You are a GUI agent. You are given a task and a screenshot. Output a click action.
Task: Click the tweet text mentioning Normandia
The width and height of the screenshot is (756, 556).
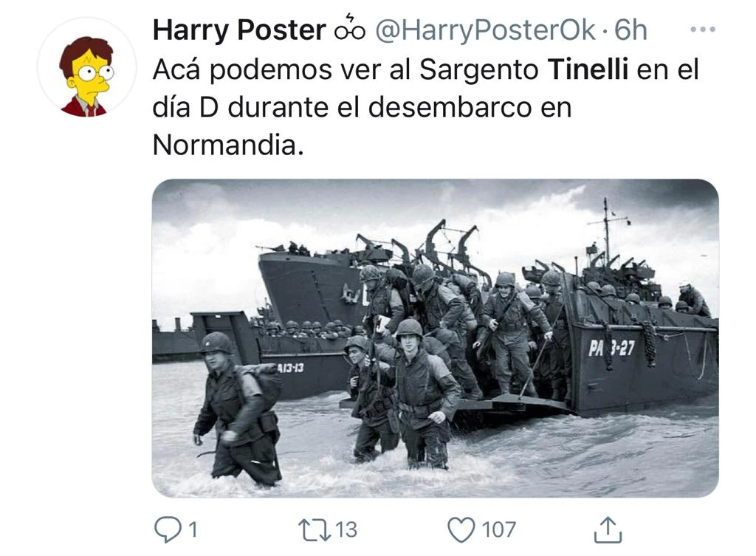pos(229,144)
